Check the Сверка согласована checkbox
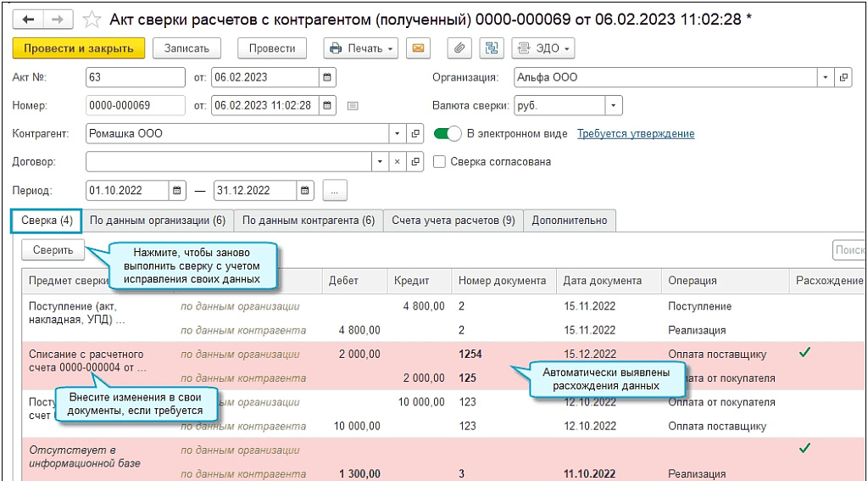This screenshot has height=481, width=868. 439,161
